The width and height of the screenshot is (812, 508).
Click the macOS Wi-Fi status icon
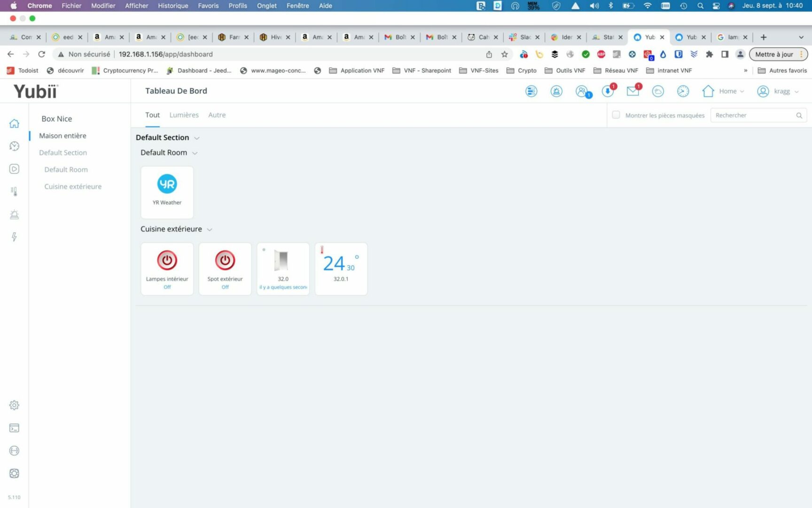[x=648, y=6]
